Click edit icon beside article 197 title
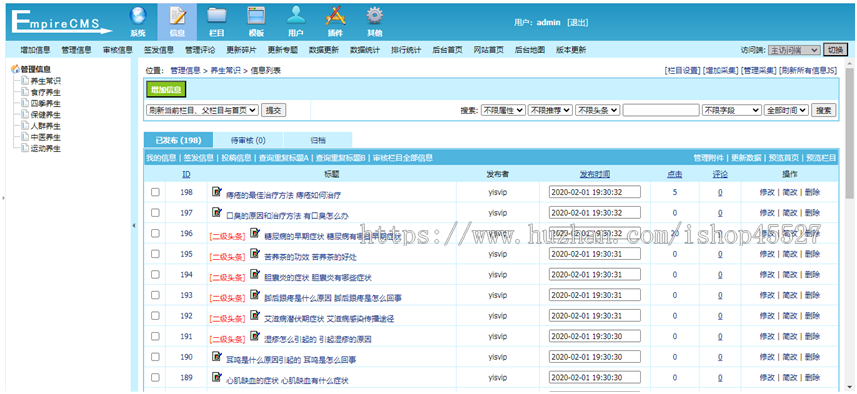Viewport: 857px width, 394px height. point(217,213)
